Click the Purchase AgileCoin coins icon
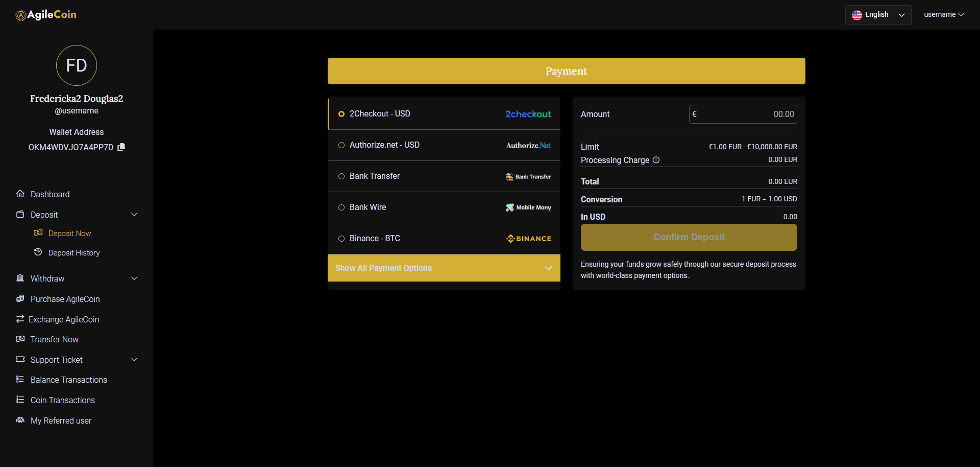The image size is (980, 467). (20, 298)
